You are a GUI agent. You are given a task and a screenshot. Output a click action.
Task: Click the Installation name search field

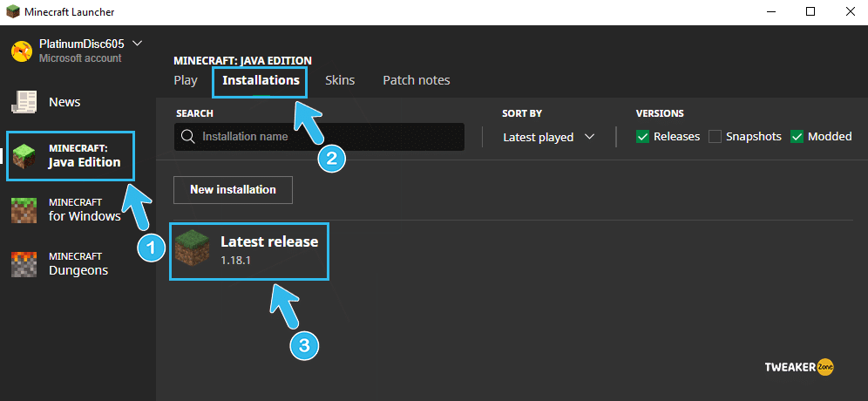320,136
